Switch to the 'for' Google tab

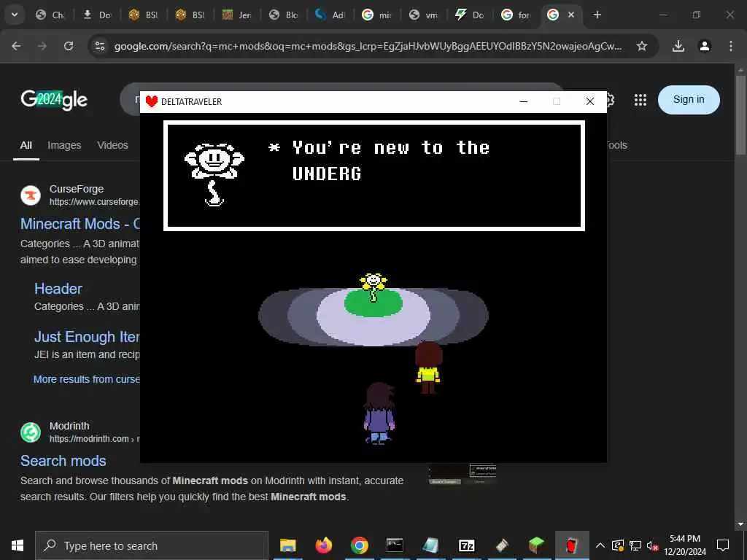(517, 15)
